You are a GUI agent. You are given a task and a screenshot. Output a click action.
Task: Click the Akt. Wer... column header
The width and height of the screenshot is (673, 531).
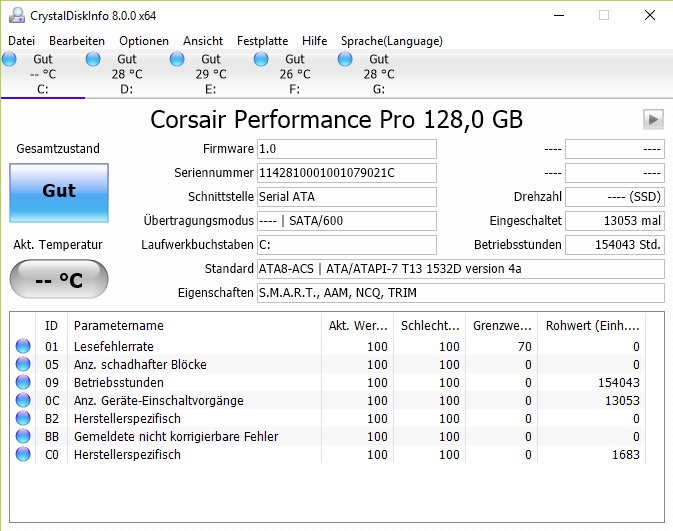[358, 325]
